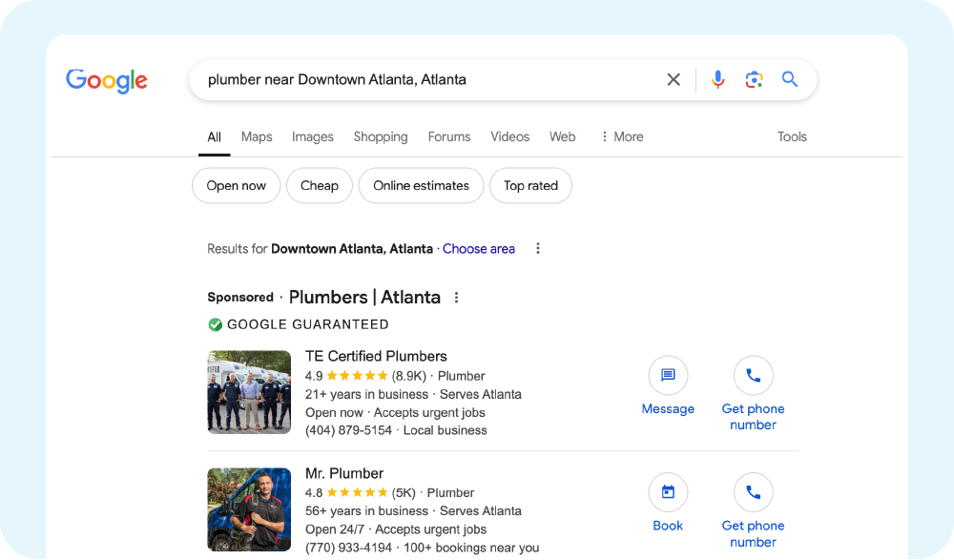The height and width of the screenshot is (560, 954).
Task: Click the phone icon for Mr. Plumber
Action: (x=753, y=491)
